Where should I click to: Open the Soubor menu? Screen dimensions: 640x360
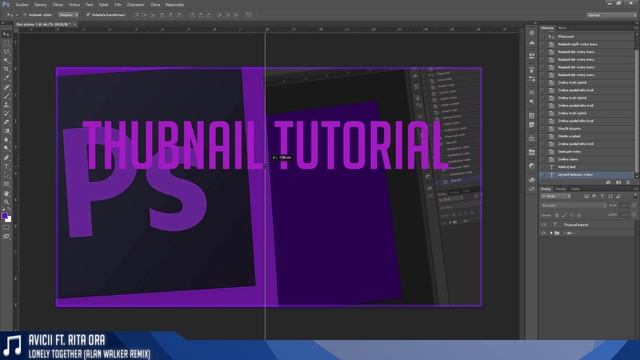pyautogui.click(x=22, y=5)
